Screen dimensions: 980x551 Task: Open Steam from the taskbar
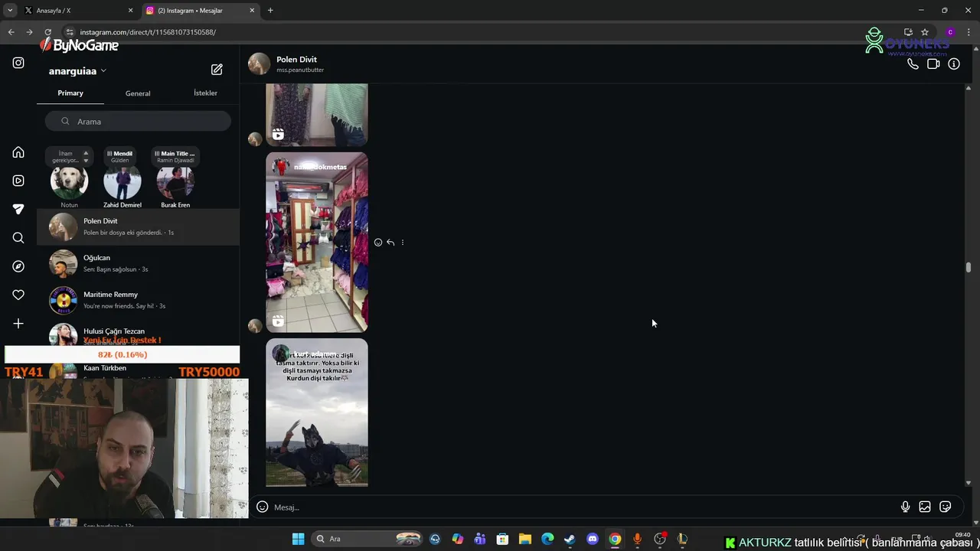tap(570, 539)
